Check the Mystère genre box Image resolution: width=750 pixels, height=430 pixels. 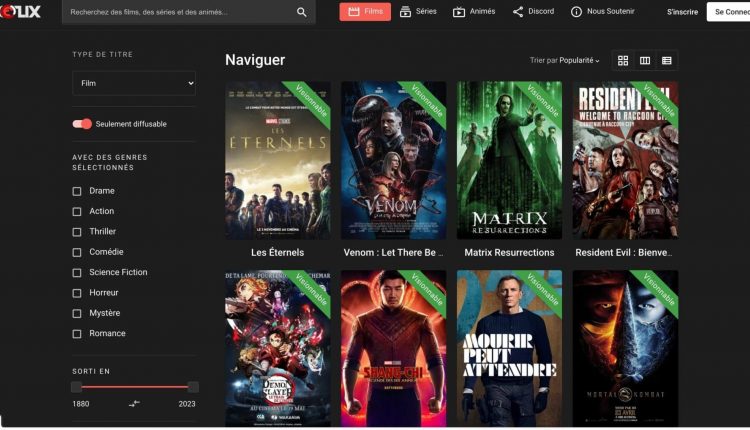[77, 313]
